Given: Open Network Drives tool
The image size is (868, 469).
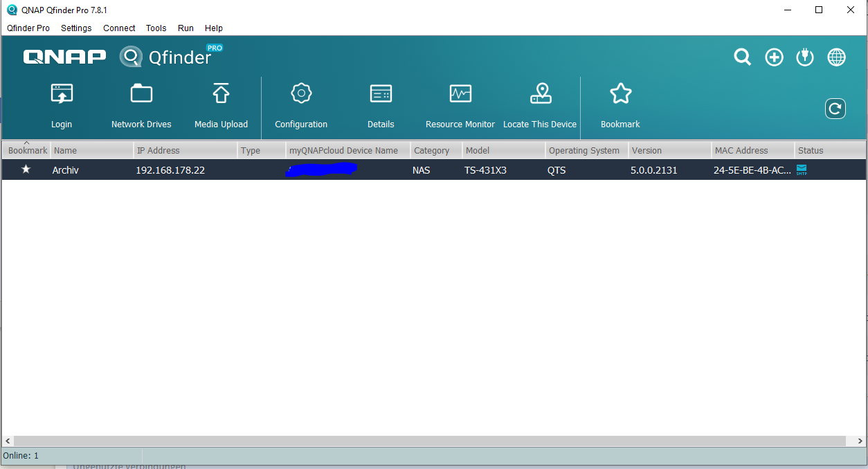Looking at the screenshot, I should coord(141,105).
